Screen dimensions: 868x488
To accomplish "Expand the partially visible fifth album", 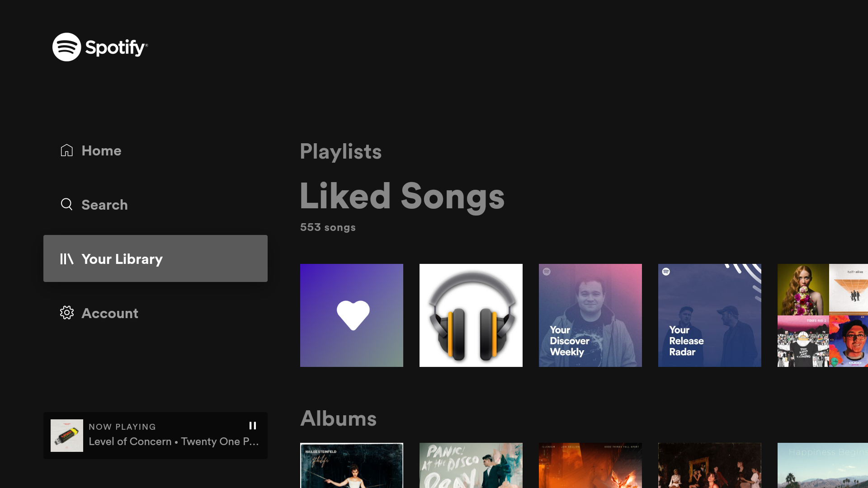I will click(x=823, y=465).
